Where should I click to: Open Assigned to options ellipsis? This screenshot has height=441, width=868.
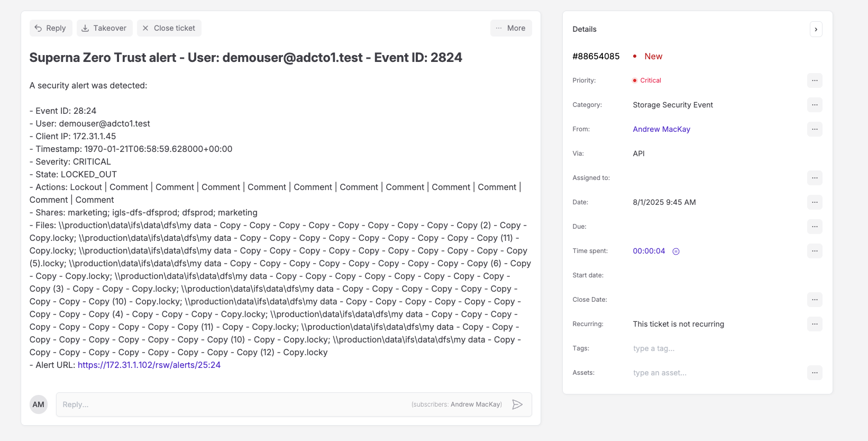815,178
